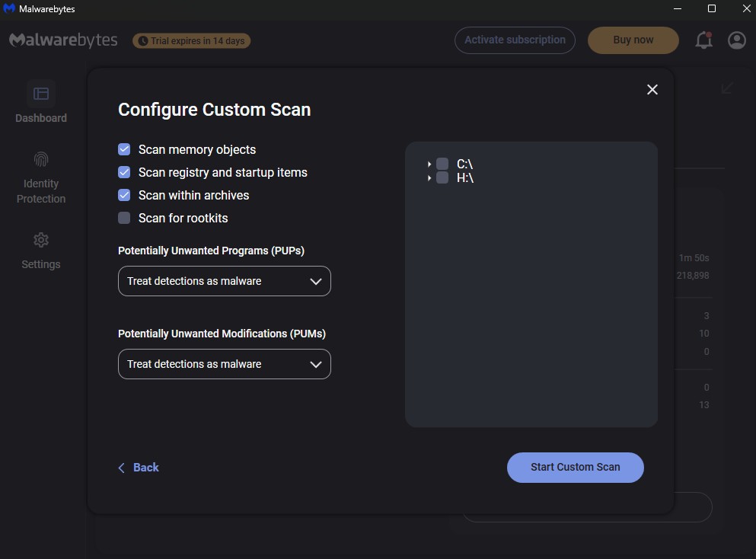Screen dimensions: 756x559
Task: Click the Identity Protection fingerprint icon
Action: [41, 159]
